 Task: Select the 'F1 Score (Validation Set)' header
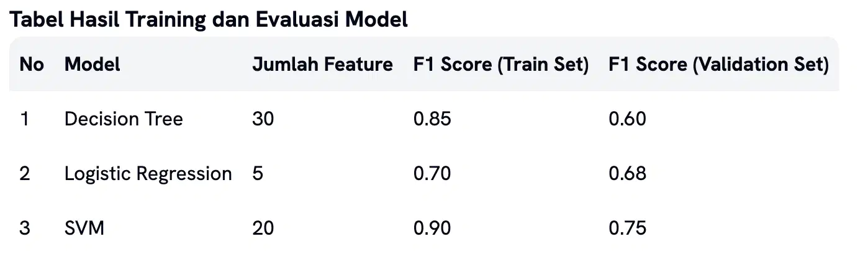[719, 64]
